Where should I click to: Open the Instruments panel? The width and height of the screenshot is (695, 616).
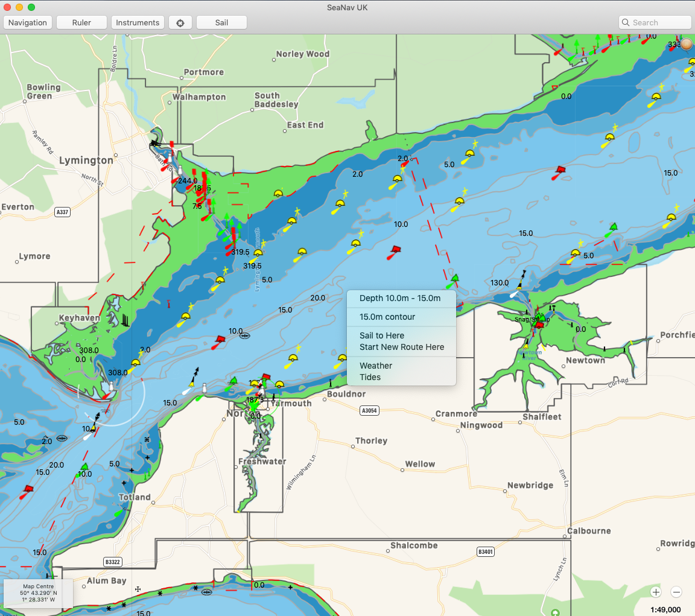(138, 23)
